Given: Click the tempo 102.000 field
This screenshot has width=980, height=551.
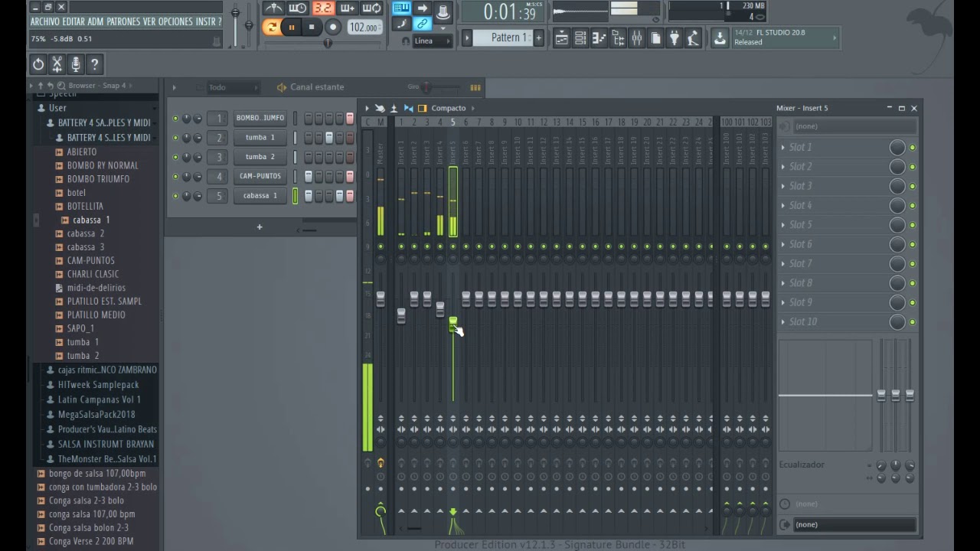Looking at the screenshot, I should (364, 28).
